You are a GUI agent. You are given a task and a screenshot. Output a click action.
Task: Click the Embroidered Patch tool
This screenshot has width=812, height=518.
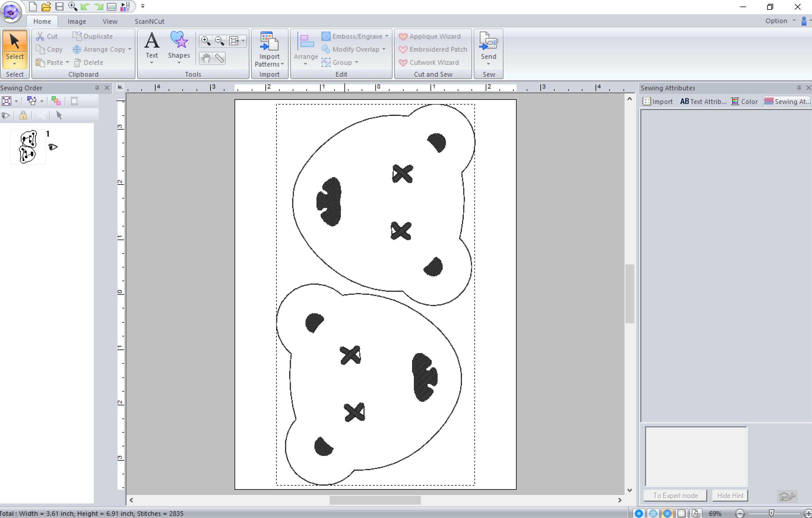[433, 49]
